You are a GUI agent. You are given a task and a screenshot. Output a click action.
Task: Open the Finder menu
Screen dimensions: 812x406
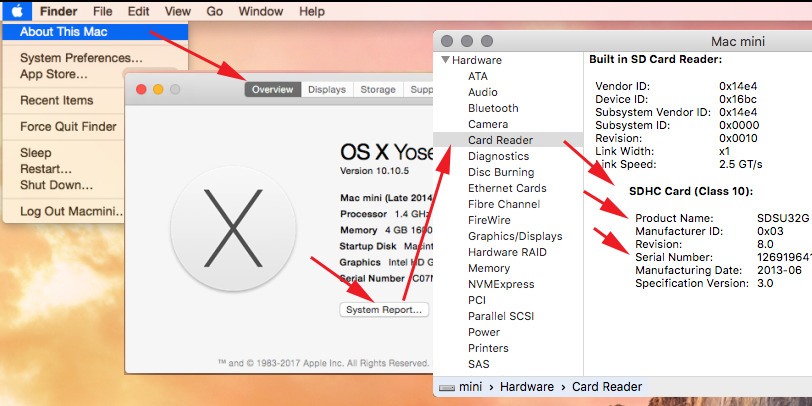click(x=59, y=11)
